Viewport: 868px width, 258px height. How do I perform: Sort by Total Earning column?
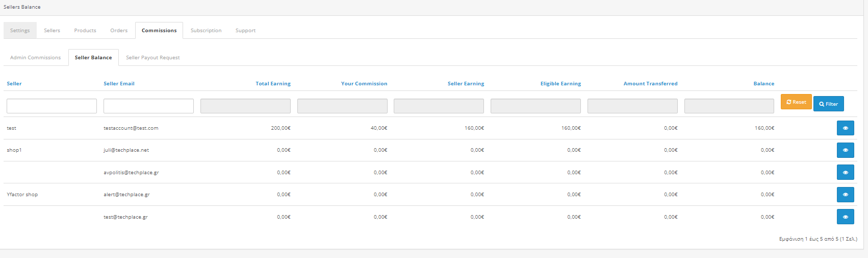pos(273,83)
